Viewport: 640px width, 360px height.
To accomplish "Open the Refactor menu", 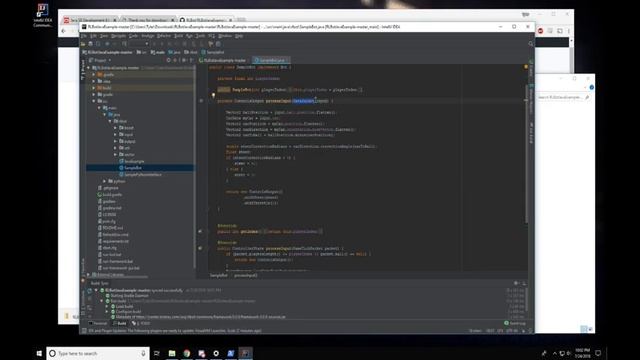I will (x=164, y=36).
